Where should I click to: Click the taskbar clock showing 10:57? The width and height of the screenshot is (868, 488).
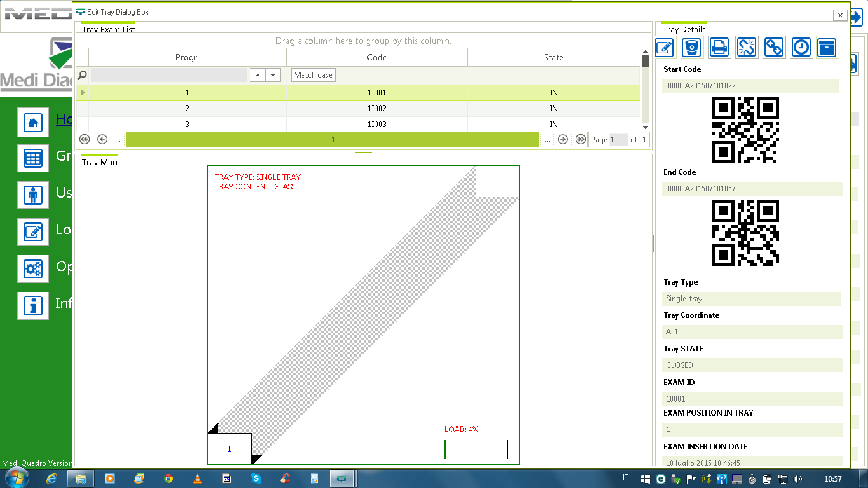832,478
